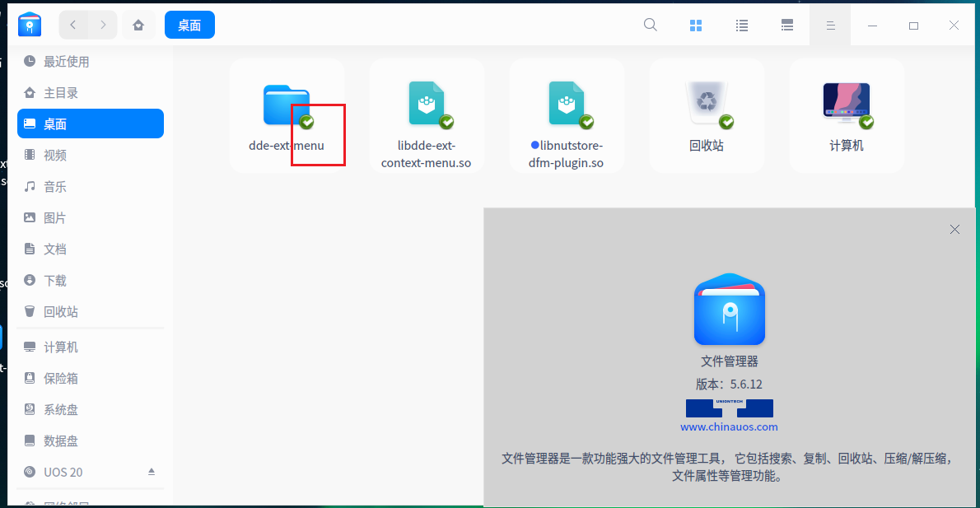The height and width of the screenshot is (508, 980).
Task: Eject the UOS 20 disc
Action: click(x=152, y=472)
